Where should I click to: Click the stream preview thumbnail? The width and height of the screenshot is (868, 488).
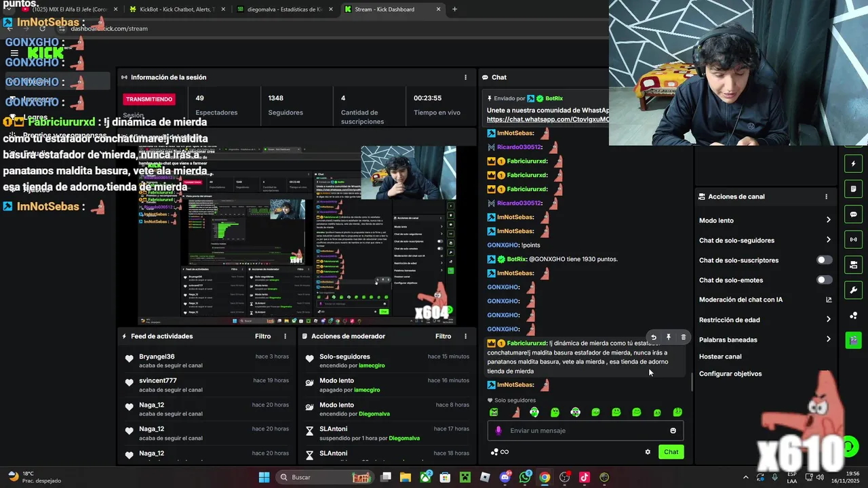tap(297, 236)
